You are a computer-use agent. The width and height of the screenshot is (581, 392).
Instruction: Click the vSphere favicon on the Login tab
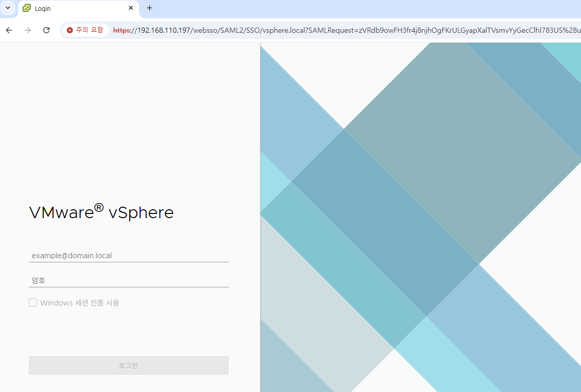coord(27,8)
